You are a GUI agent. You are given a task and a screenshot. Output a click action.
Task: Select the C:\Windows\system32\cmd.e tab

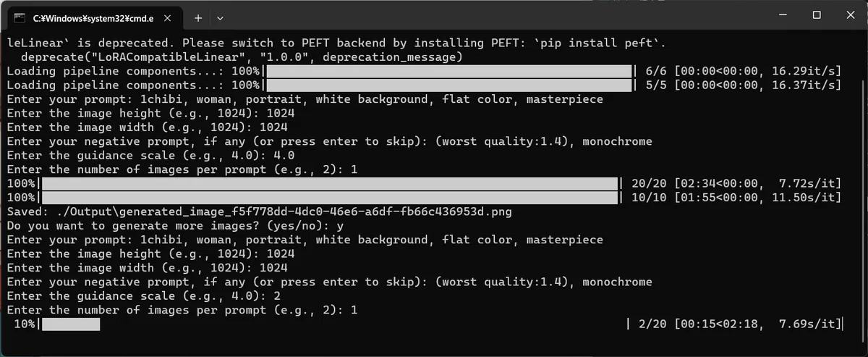tap(94, 17)
